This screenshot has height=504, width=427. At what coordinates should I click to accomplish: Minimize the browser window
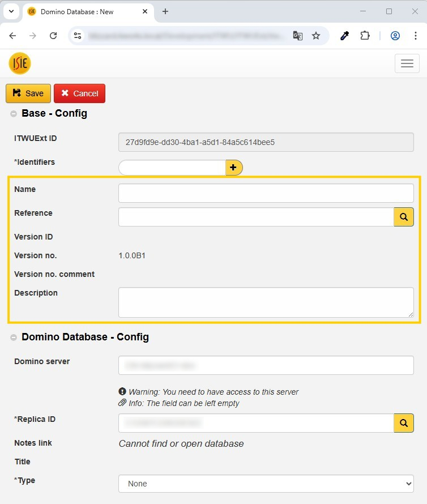(363, 11)
